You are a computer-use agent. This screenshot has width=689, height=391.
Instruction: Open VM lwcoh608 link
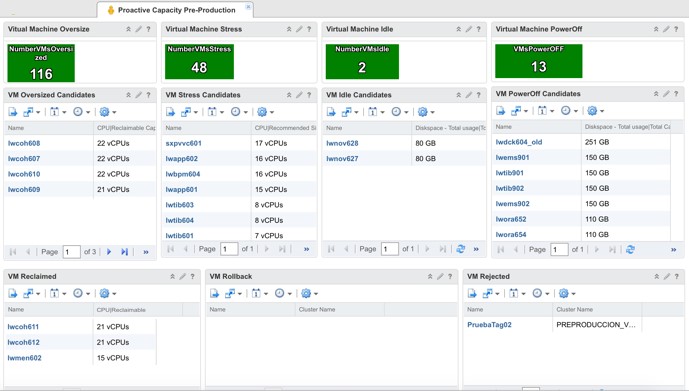coord(24,143)
